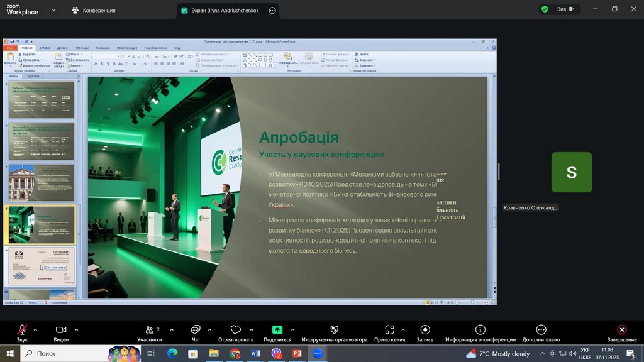Open the Дополнительно more options icon

(x=541, y=330)
